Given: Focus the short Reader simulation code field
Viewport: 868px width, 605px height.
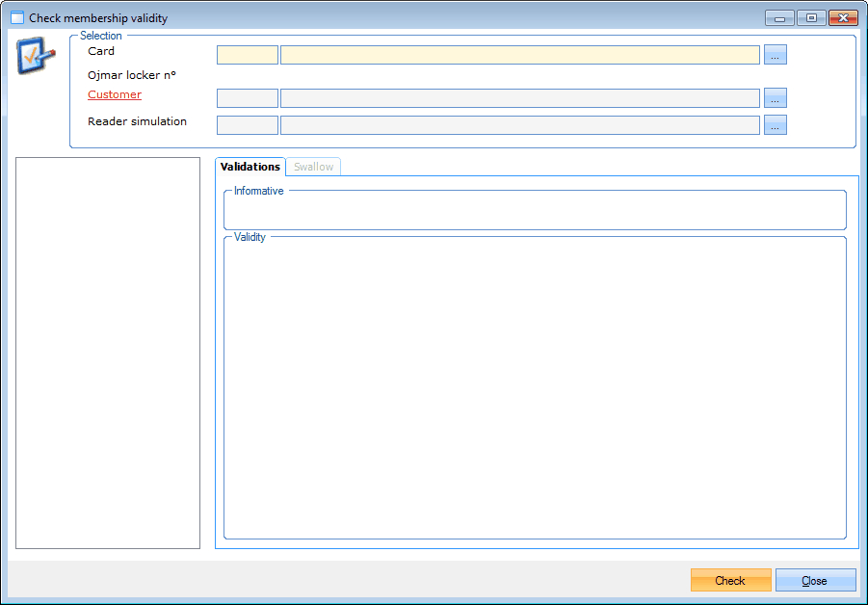Looking at the screenshot, I should point(248,125).
